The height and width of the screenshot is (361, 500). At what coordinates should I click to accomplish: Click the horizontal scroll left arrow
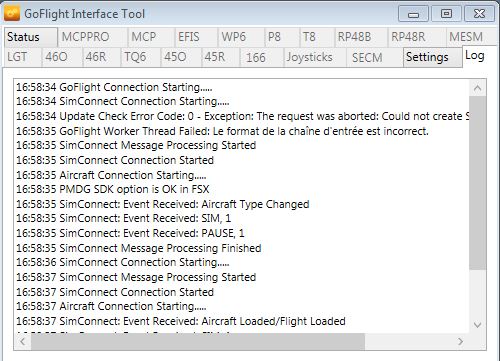coord(23,341)
